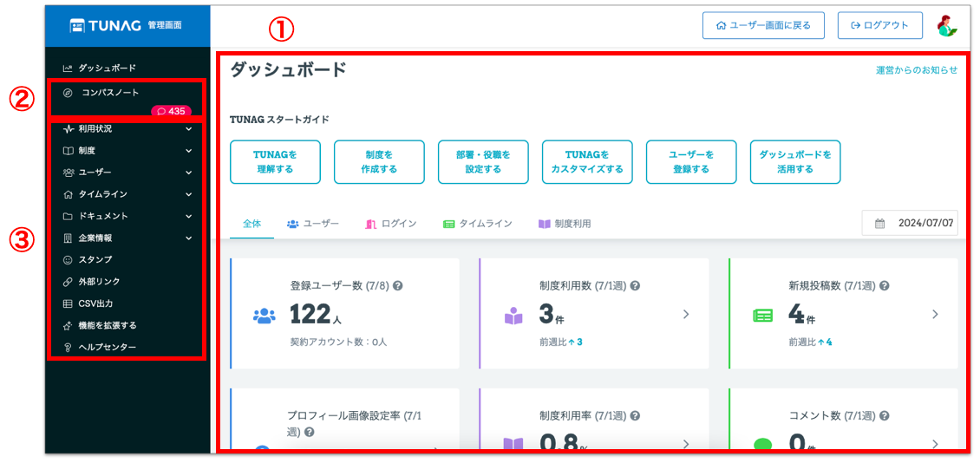The image size is (980, 463).
Task: Click ユーザーを登録する guide button
Action: (691, 162)
